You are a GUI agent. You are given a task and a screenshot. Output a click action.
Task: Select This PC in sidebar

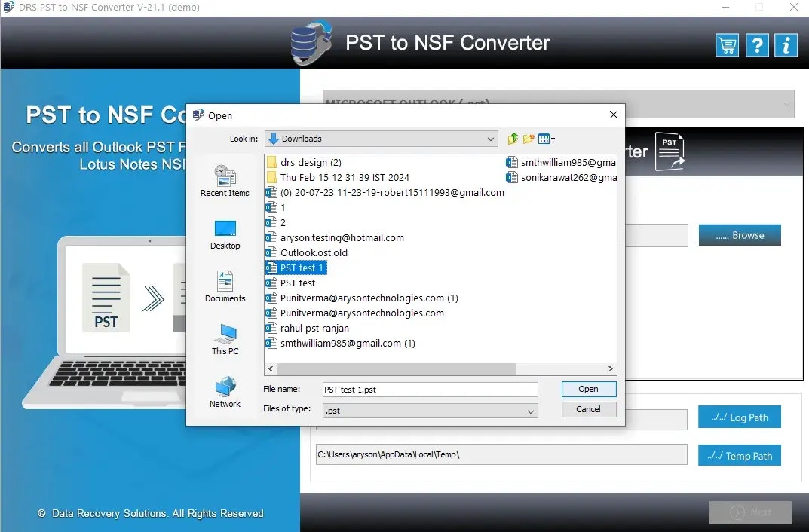pos(225,340)
